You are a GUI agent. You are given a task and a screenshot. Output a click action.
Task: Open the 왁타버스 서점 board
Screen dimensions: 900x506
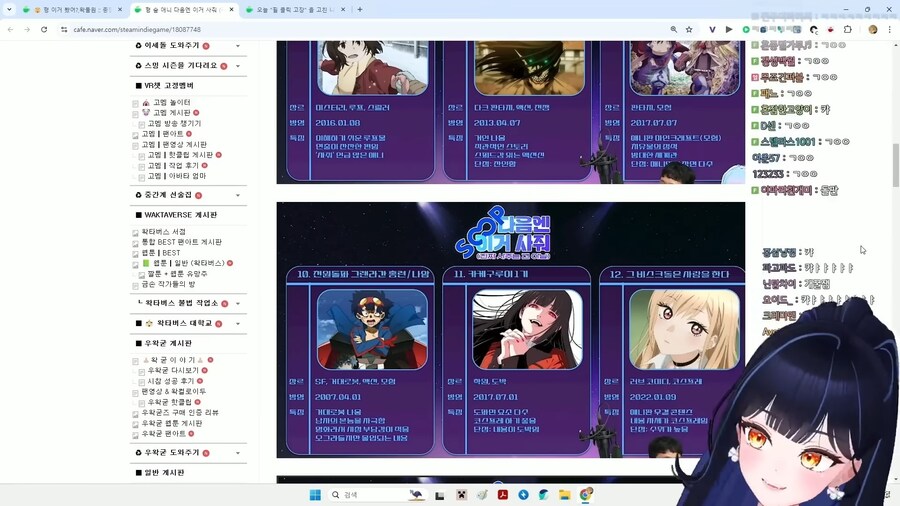click(x=164, y=231)
